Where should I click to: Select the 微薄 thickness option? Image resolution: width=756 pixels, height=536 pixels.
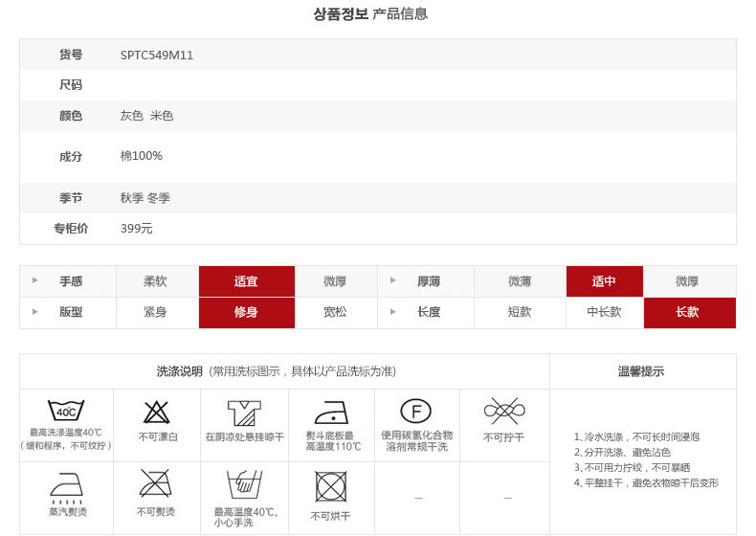[x=520, y=281]
